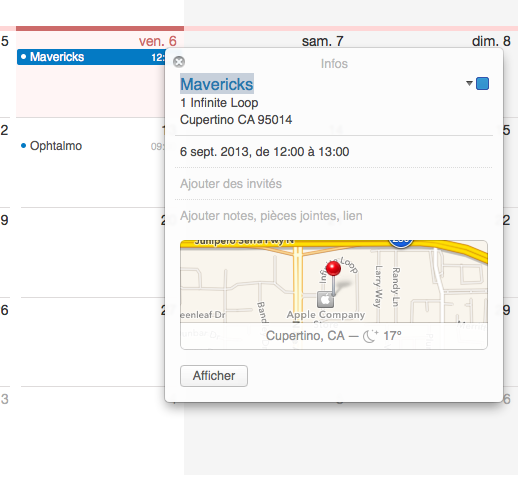Click the 1 Infinite Loop address line

click(219, 103)
